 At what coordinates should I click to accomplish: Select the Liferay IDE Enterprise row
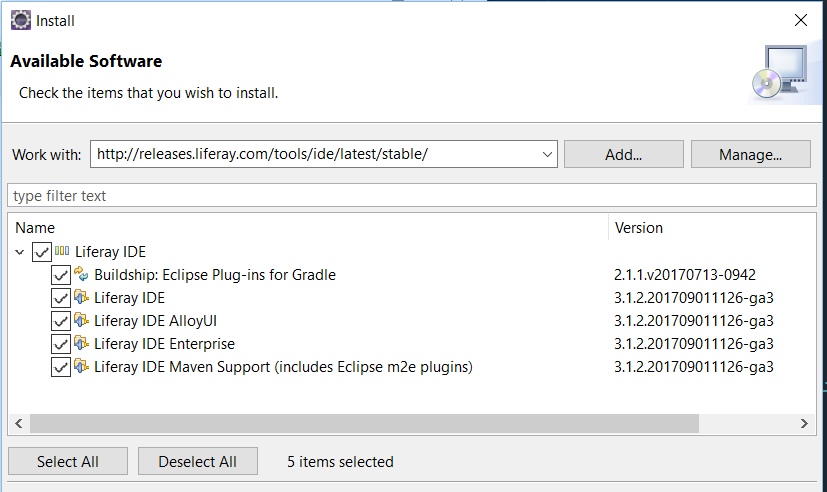164,344
